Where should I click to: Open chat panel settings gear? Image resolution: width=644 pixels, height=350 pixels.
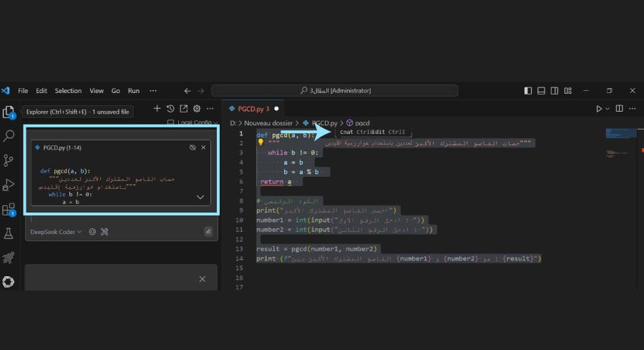point(197,109)
